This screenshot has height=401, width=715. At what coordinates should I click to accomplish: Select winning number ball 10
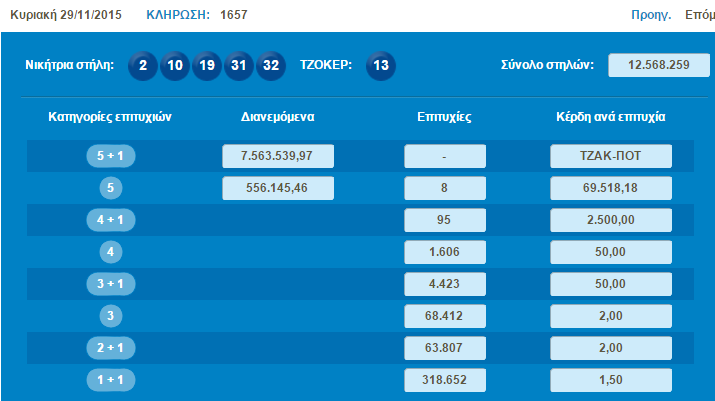[x=175, y=66]
